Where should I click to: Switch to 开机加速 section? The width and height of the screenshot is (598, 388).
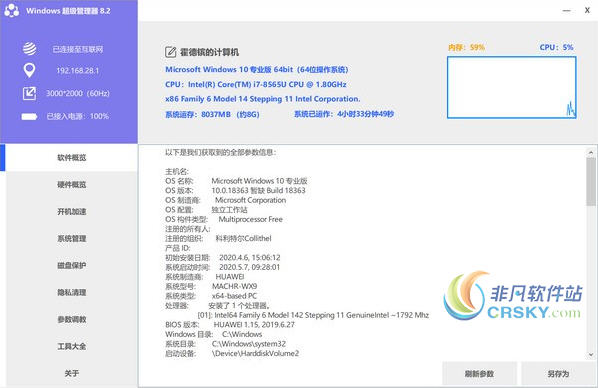[72, 211]
